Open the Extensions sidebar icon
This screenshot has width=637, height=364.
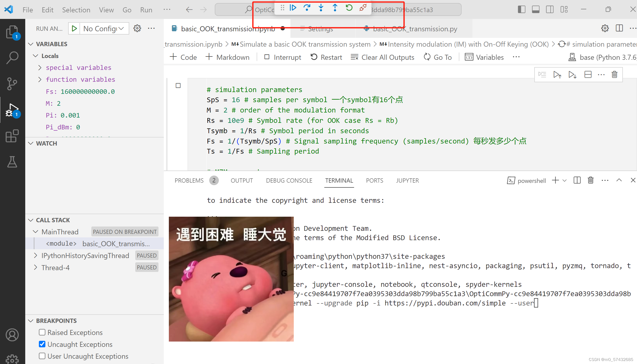pyautogui.click(x=12, y=136)
